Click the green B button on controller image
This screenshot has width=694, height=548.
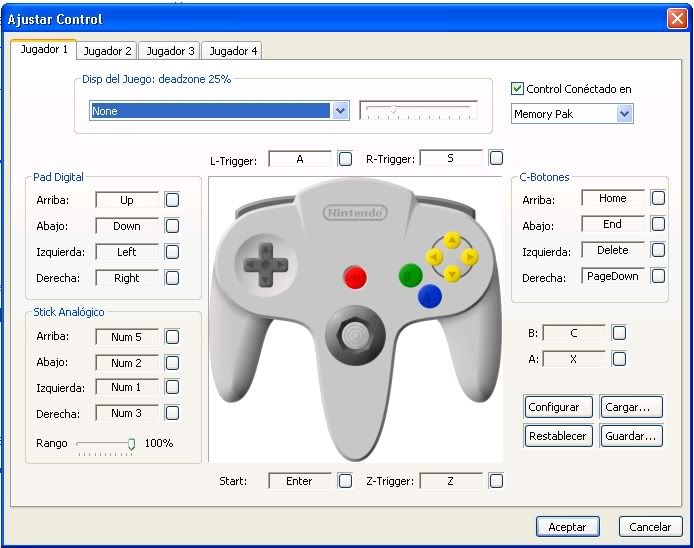(411, 275)
